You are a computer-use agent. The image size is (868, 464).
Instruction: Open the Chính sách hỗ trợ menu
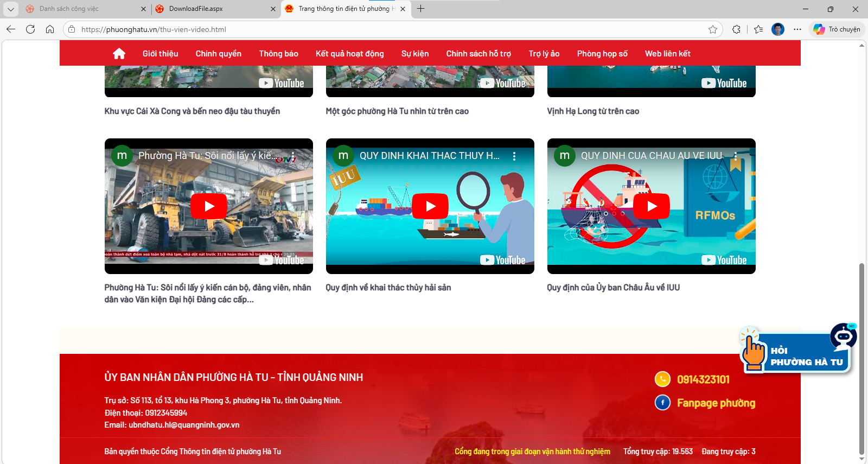[478, 53]
